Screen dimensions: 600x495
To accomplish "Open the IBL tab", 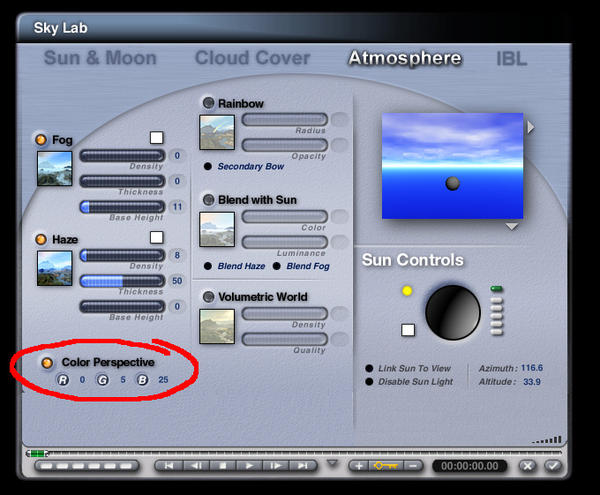I will pyautogui.click(x=512, y=59).
